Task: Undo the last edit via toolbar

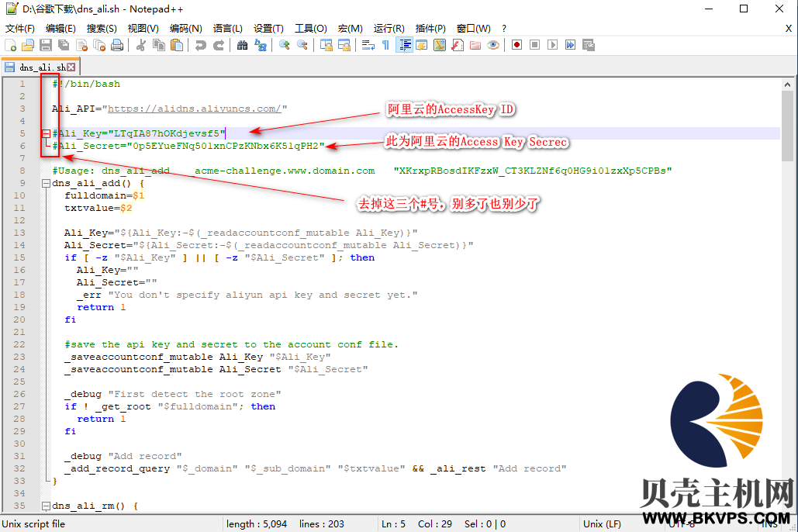Action: pos(201,45)
